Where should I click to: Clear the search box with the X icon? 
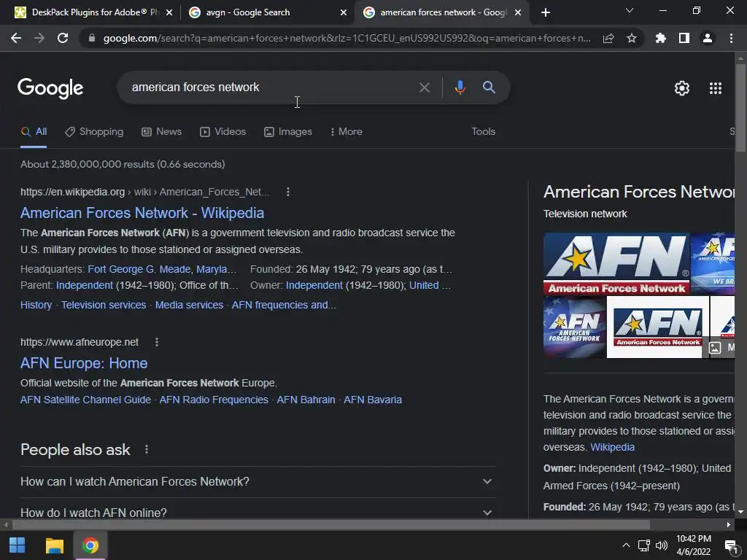(x=424, y=87)
